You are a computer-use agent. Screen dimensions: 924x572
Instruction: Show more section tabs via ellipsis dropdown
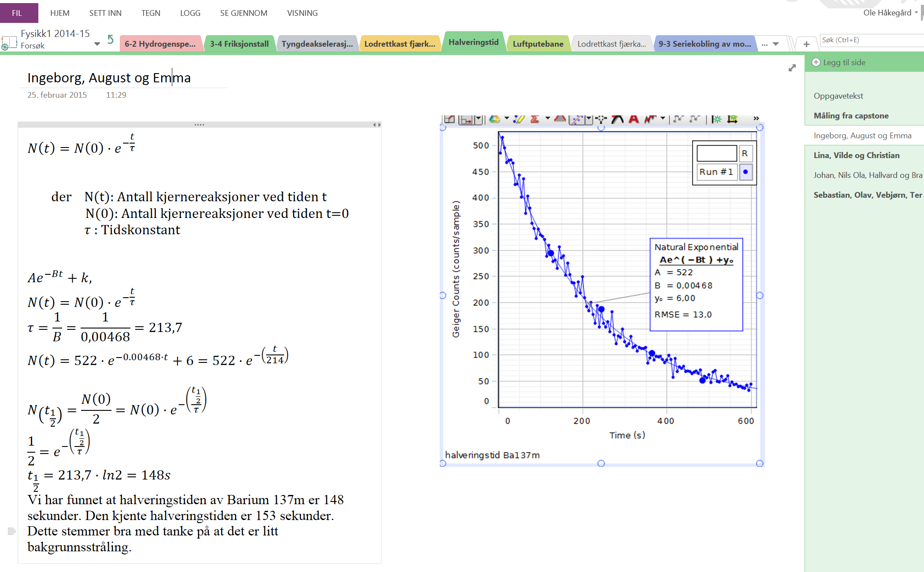coord(770,44)
